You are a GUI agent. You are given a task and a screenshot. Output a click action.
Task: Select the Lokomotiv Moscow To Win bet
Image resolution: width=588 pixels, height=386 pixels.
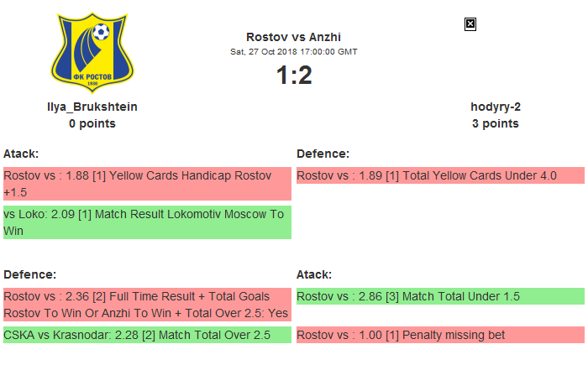pos(147,222)
